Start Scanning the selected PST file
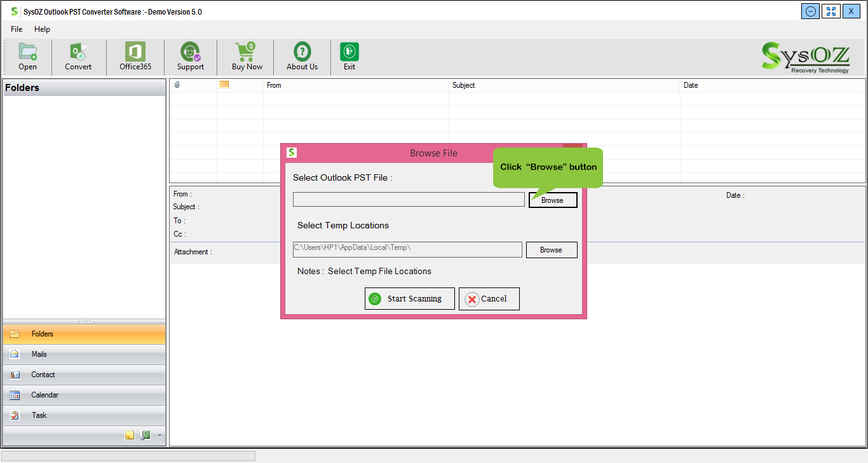Screen dimensions: 868x463 coord(410,299)
